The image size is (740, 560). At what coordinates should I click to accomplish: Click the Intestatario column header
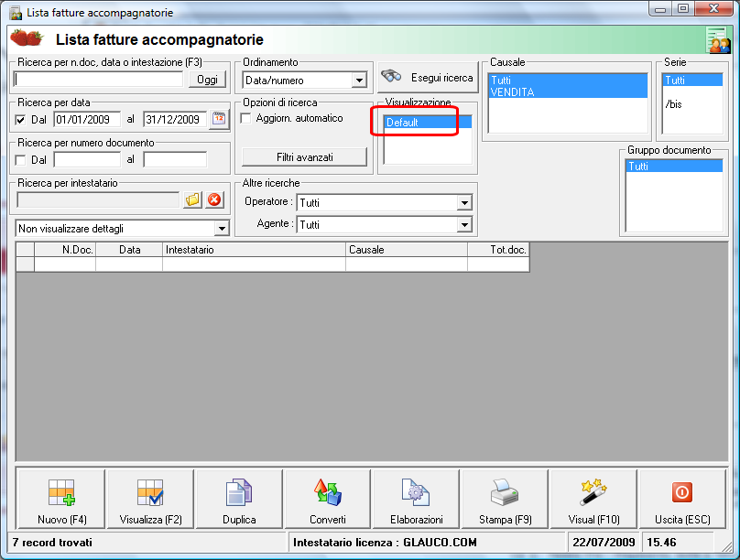[x=254, y=250]
